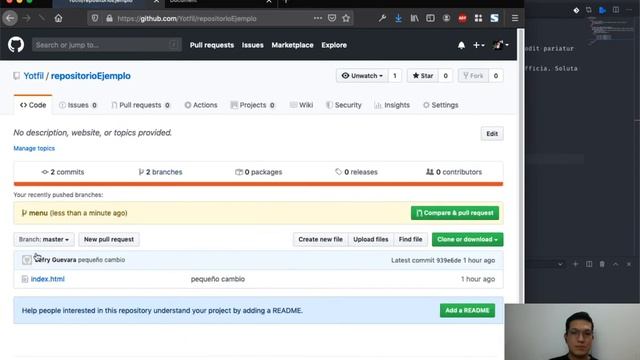The width and height of the screenshot is (640, 360).
Task: Click the Star button
Action: 423,76
